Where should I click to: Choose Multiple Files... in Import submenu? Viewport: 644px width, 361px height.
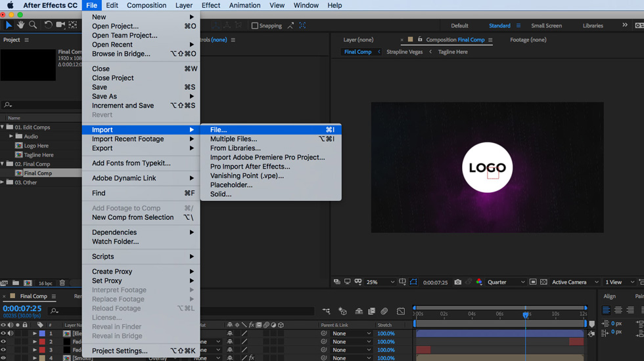(x=271, y=138)
